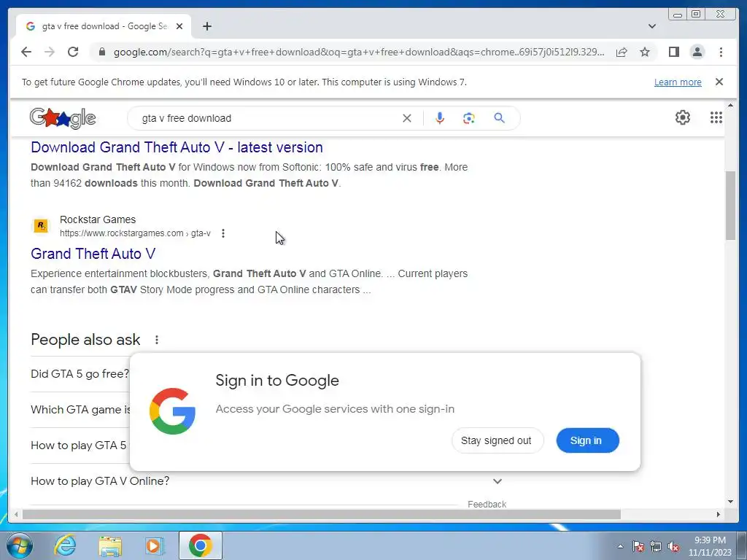747x560 pixels.
Task: Open Chrome profile avatar menu
Action: pyautogui.click(x=697, y=52)
